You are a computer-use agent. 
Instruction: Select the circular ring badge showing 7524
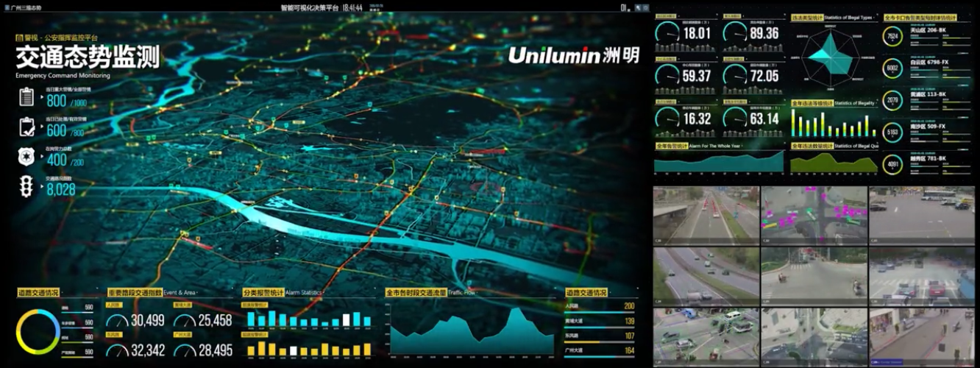pos(892,36)
